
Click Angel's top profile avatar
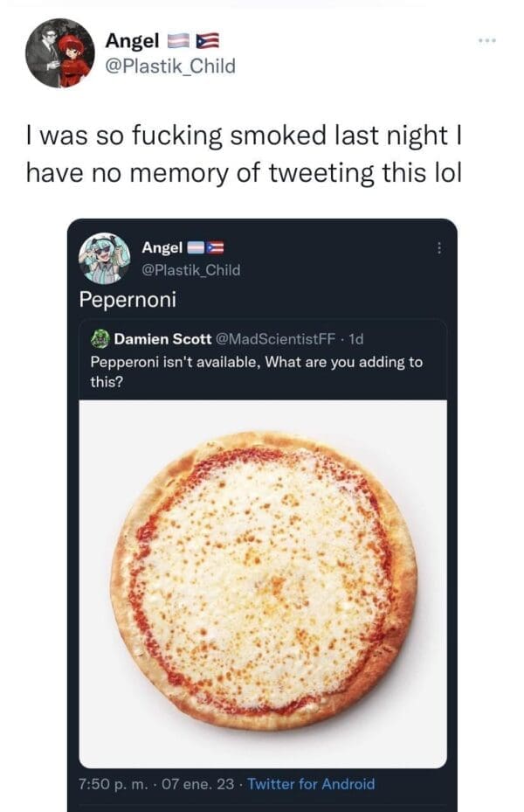coord(59,53)
